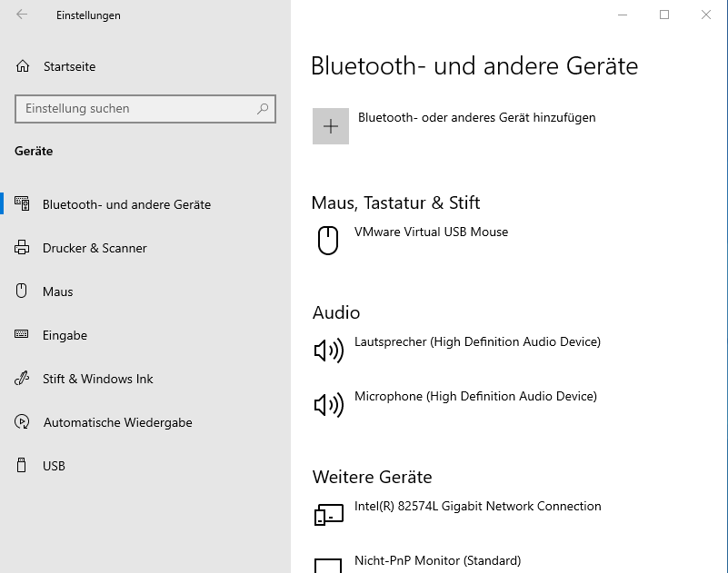728x573 pixels.
Task: Click the back arrow in Einstellungen
Action: pyautogui.click(x=22, y=15)
